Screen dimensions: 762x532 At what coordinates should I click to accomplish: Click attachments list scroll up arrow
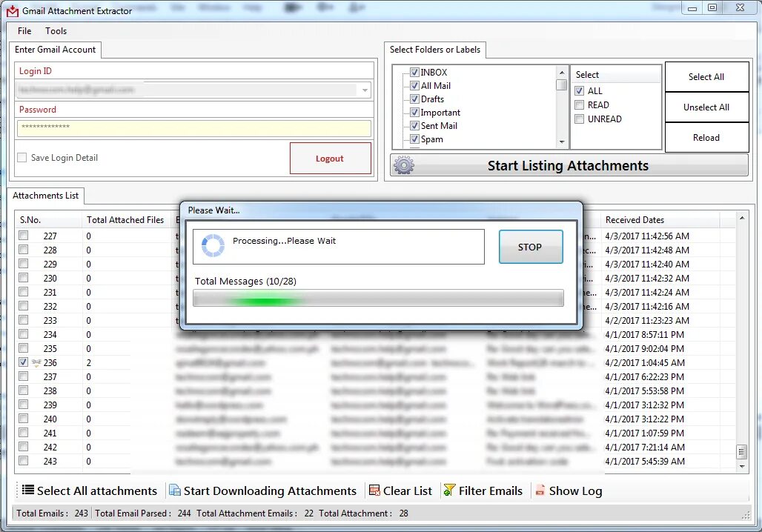741,218
